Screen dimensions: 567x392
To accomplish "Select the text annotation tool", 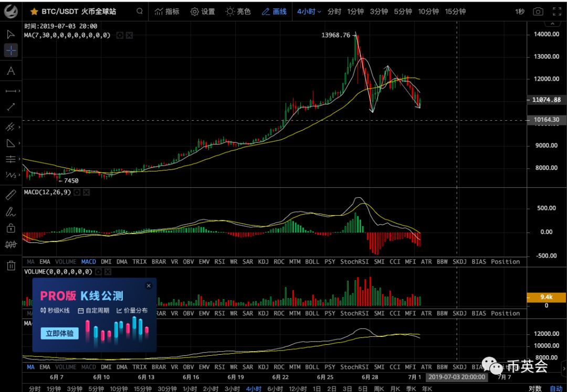I will point(11,70).
